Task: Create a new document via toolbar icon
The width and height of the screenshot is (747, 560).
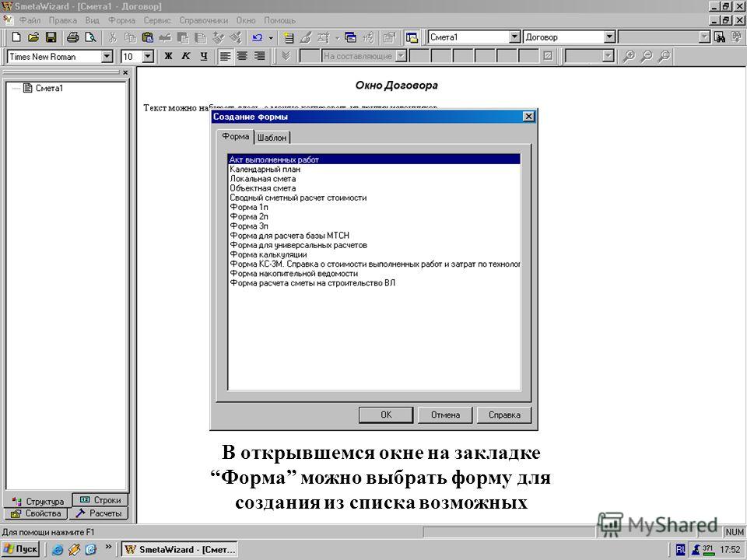Action: 16,37
